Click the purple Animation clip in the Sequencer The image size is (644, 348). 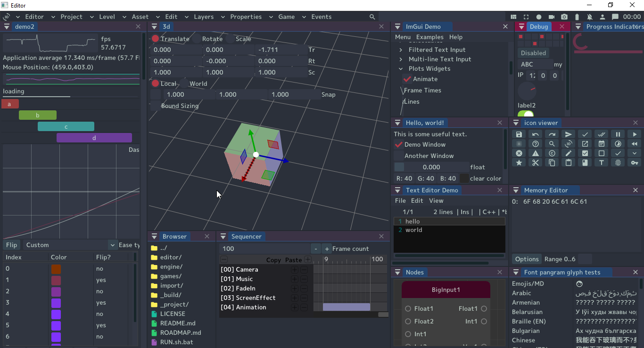347,307
